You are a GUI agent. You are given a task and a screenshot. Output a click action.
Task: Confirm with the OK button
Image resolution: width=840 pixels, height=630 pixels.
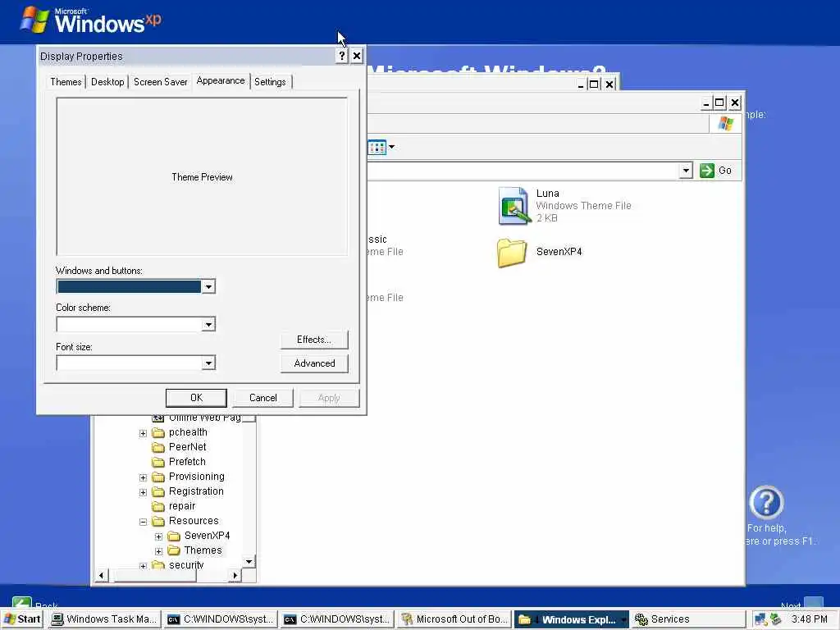196,398
